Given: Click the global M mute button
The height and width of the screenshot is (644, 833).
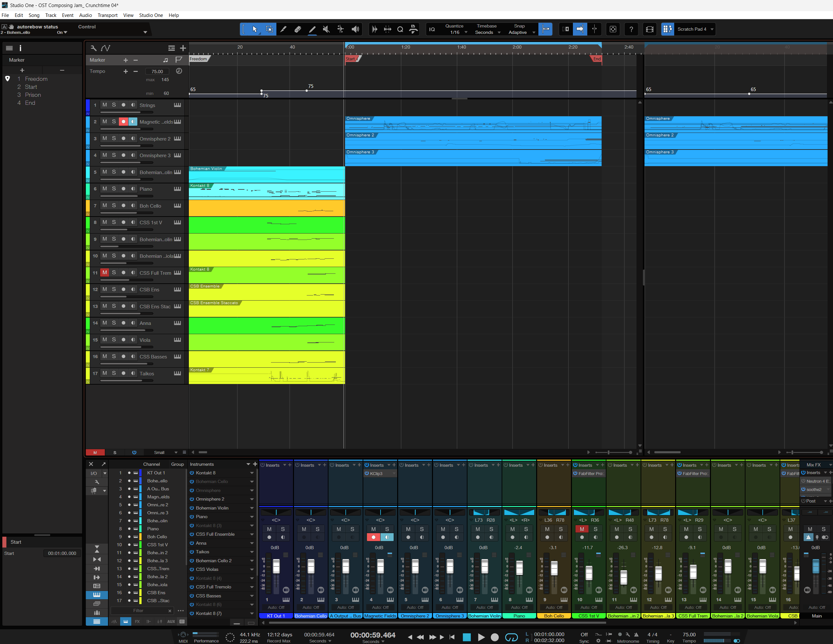Looking at the screenshot, I should coord(95,453).
